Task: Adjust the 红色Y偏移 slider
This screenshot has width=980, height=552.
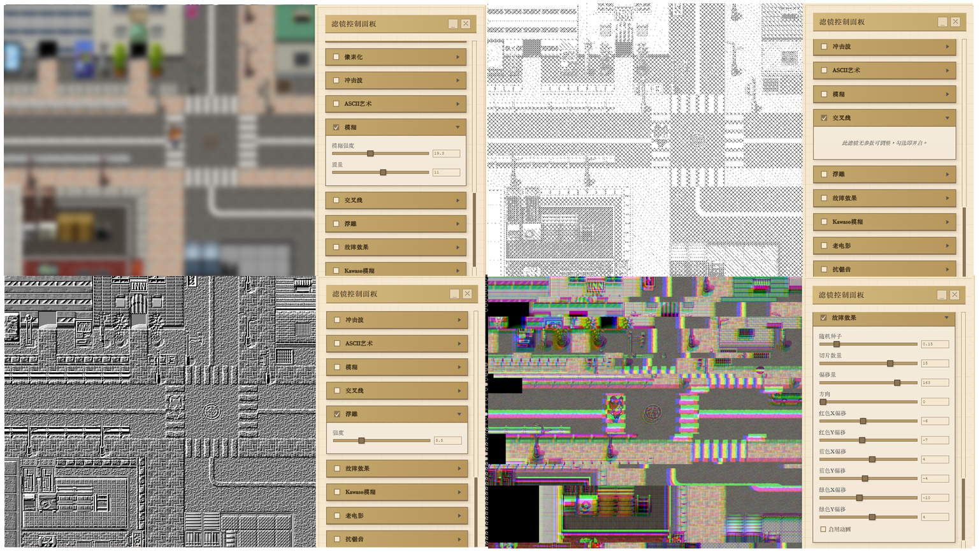Action: [868, 440]
